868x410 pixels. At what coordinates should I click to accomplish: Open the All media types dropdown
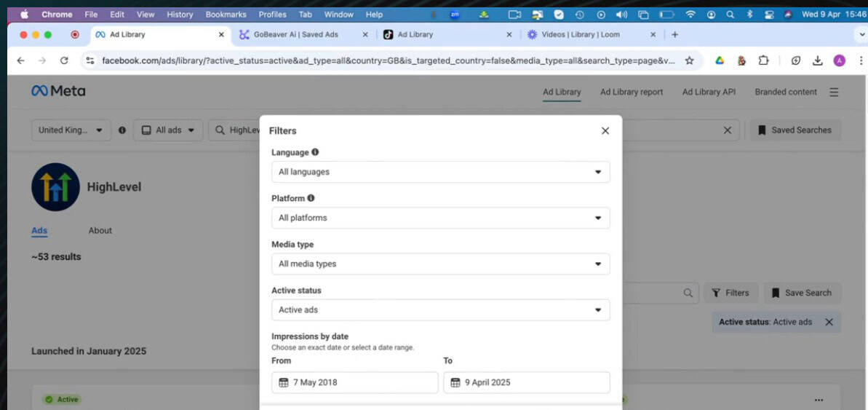pos(441,264)
